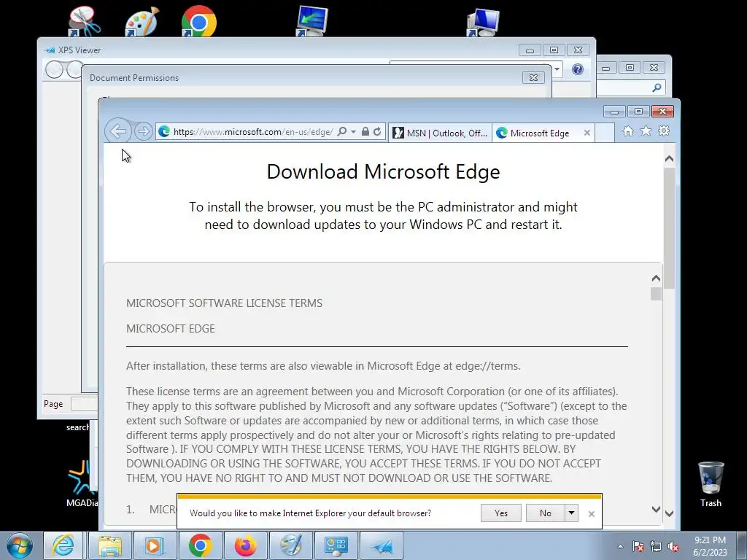Viewport: 747px width, 560px height.
Task: Click the main page scrollbar thumb
Action: click(x=669, y=227)
